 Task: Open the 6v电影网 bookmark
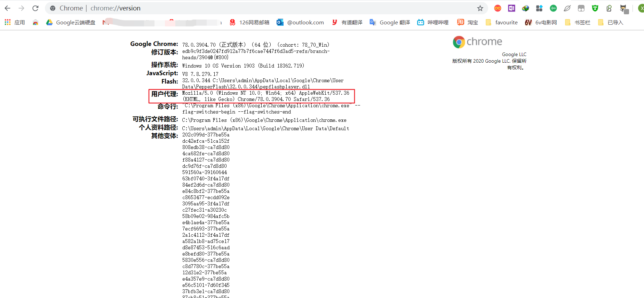(x=541, y=22)
